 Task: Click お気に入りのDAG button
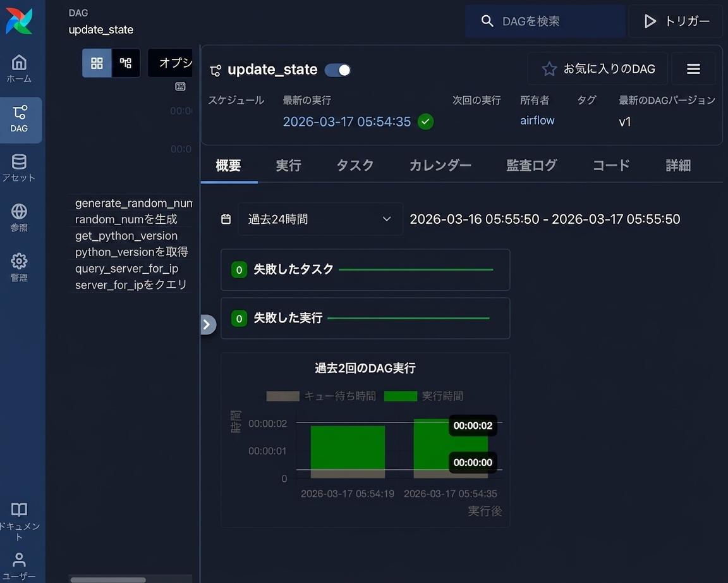click(x=598, y=69)
